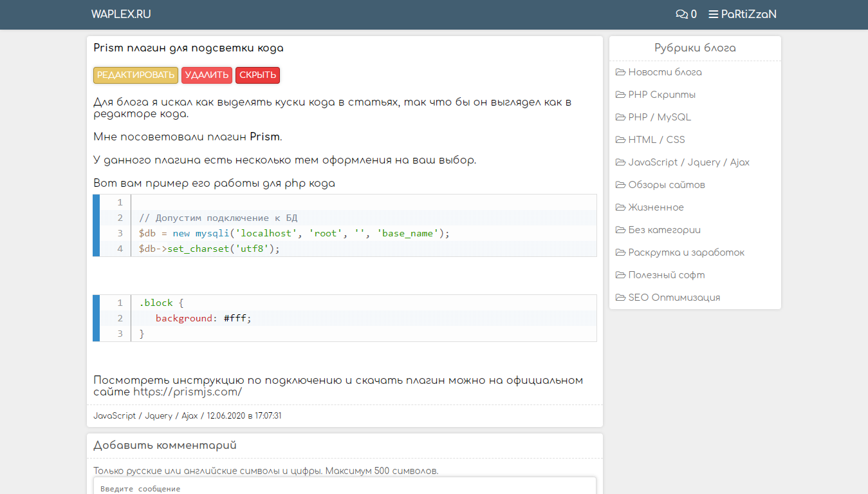Hide the post with СКРЫТЬ button
This screenshot has width=868, height=494.
click(x=257, y=75)
